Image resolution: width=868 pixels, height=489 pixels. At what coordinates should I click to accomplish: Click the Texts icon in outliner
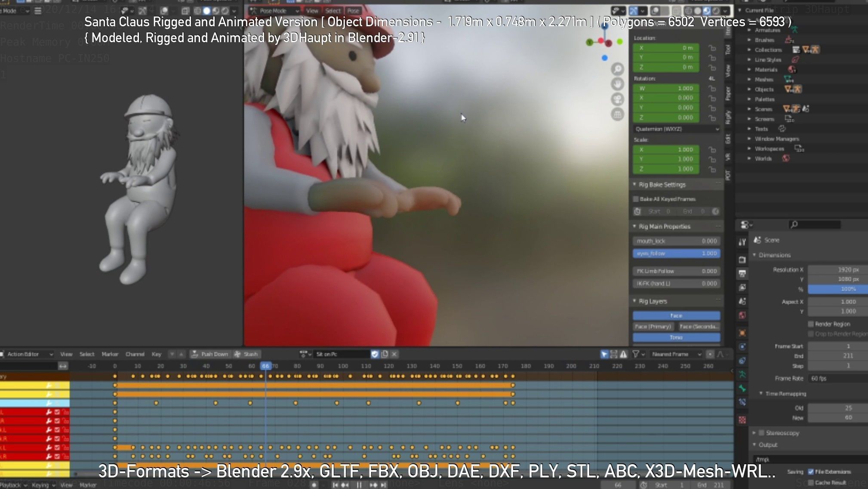point(782,129)
